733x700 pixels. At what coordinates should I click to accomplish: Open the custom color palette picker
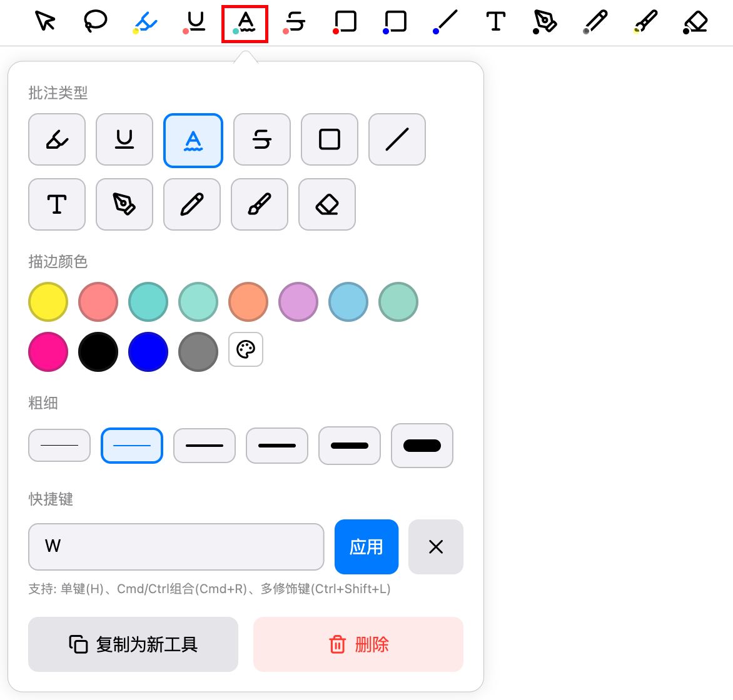246,349
